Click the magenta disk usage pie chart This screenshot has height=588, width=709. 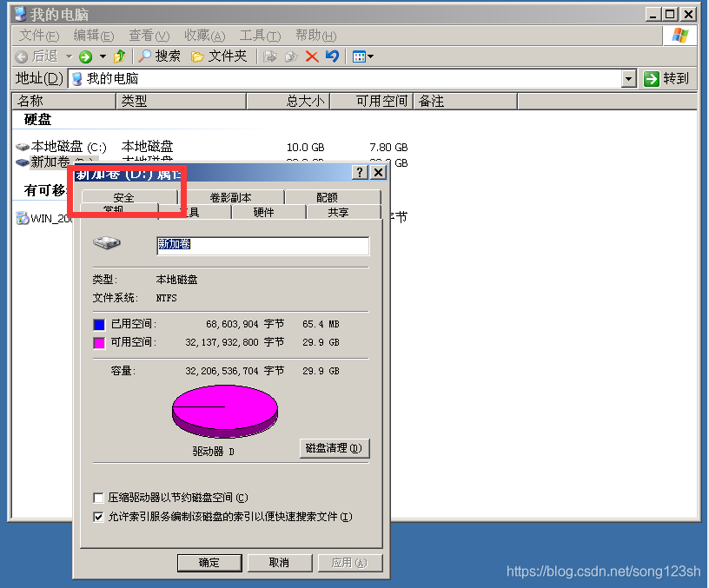[225, 411]
